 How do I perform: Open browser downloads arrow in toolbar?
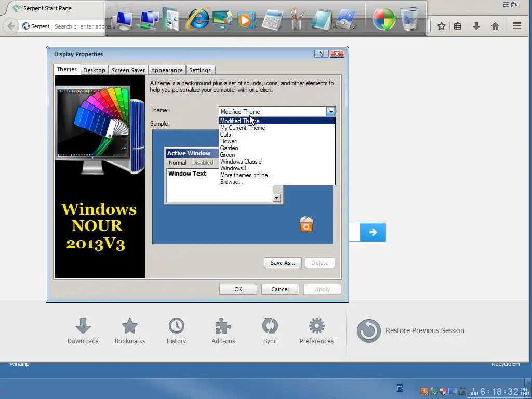[x=476, y=26]
